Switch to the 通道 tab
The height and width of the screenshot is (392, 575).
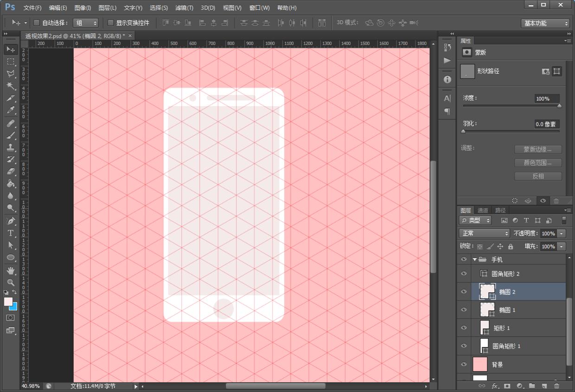click(x=483, y=210)
